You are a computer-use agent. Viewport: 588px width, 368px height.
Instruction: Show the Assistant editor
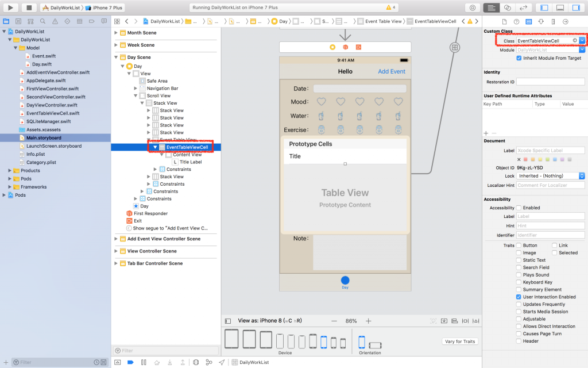[x=508, y=7]
